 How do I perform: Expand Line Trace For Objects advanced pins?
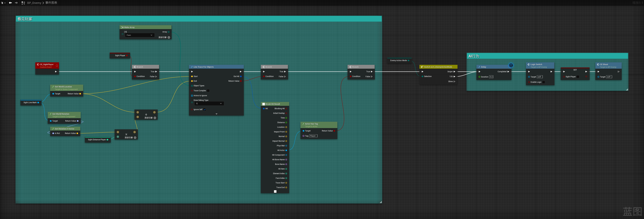point(216,114)
